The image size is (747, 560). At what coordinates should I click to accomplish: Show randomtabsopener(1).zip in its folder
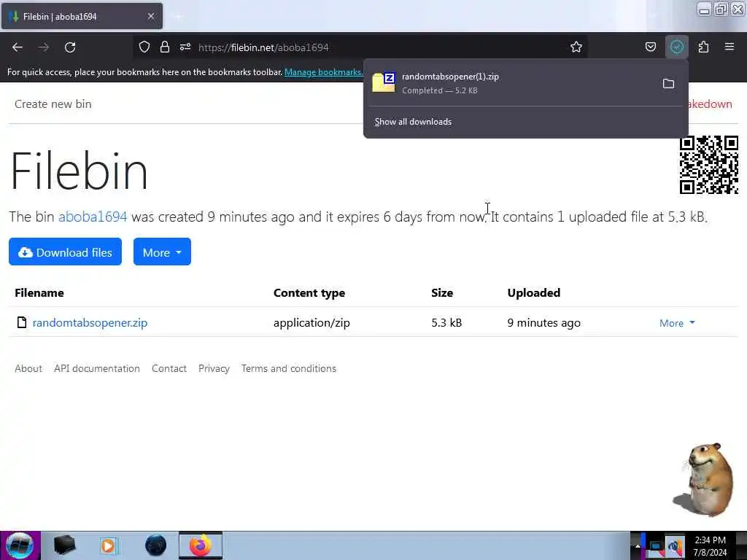point(668,84)
